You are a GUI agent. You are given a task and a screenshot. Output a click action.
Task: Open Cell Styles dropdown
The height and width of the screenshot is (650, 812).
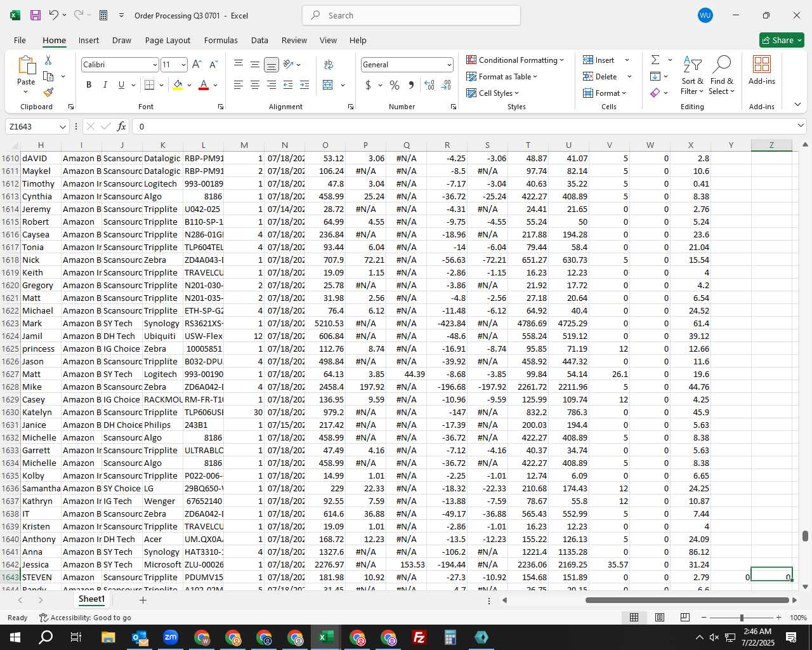pyautogui.click(x=493, y=93)
